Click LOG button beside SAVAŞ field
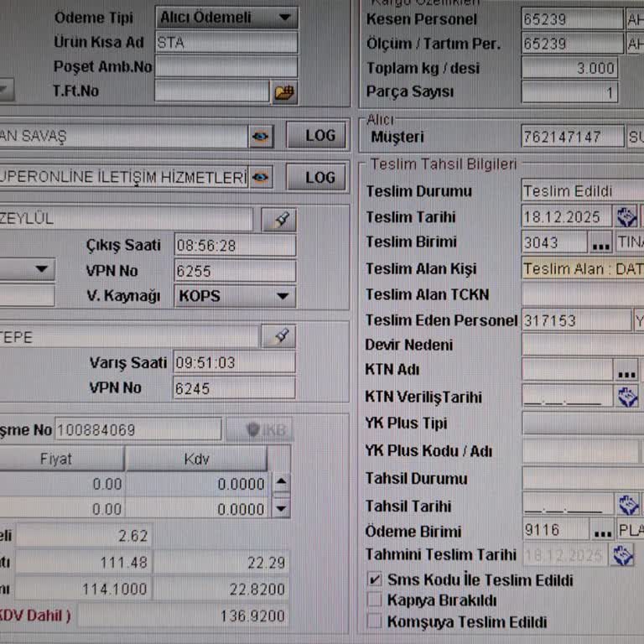 [x=316, y=135]
